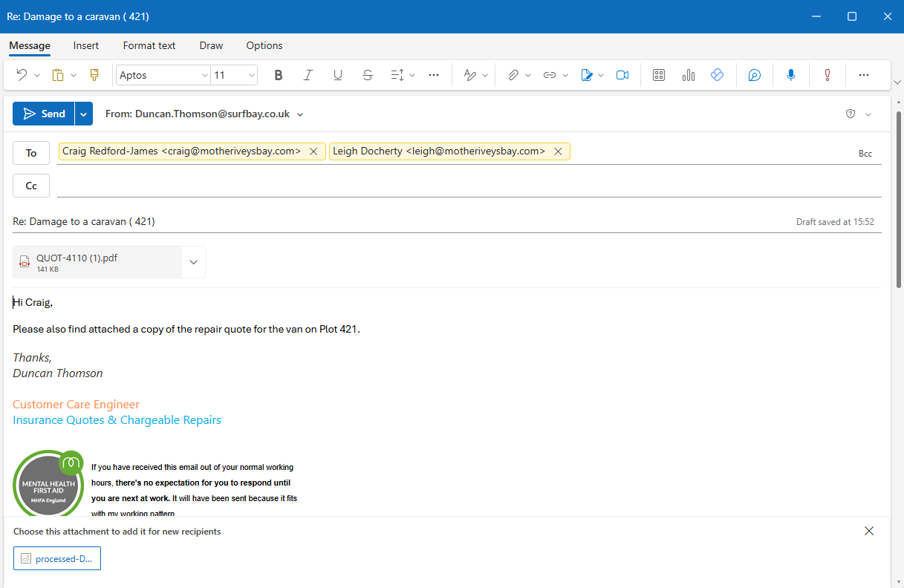Click the insert link icon

pyautogui.click(x=550, y=75)
